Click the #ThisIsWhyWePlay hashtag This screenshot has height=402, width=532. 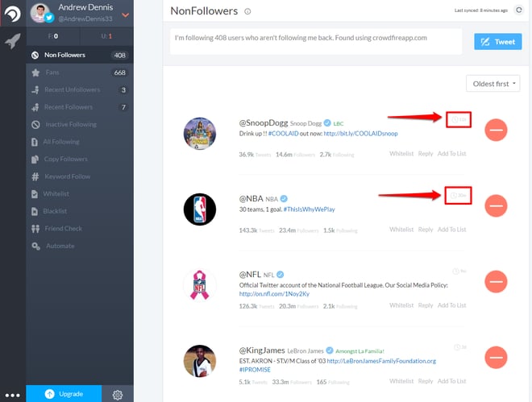pyautogui.click(x=309, y=209)
